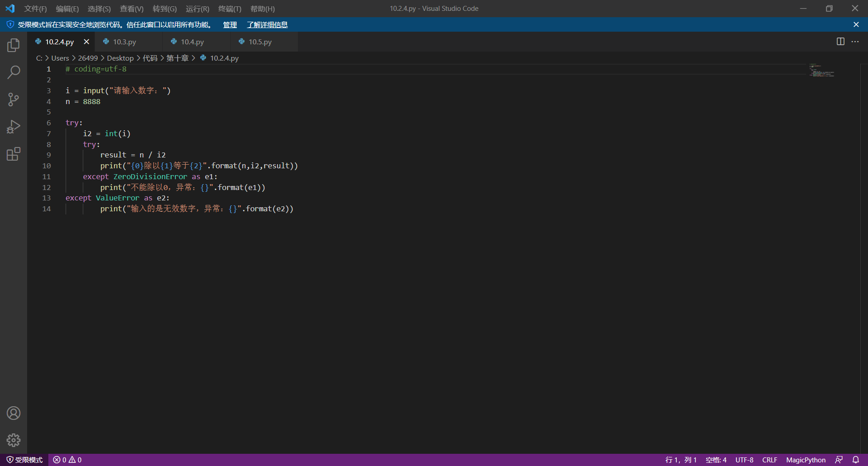868x466 pixels.
Task: Open the 运行(R) menu
Action: [198, 9]
